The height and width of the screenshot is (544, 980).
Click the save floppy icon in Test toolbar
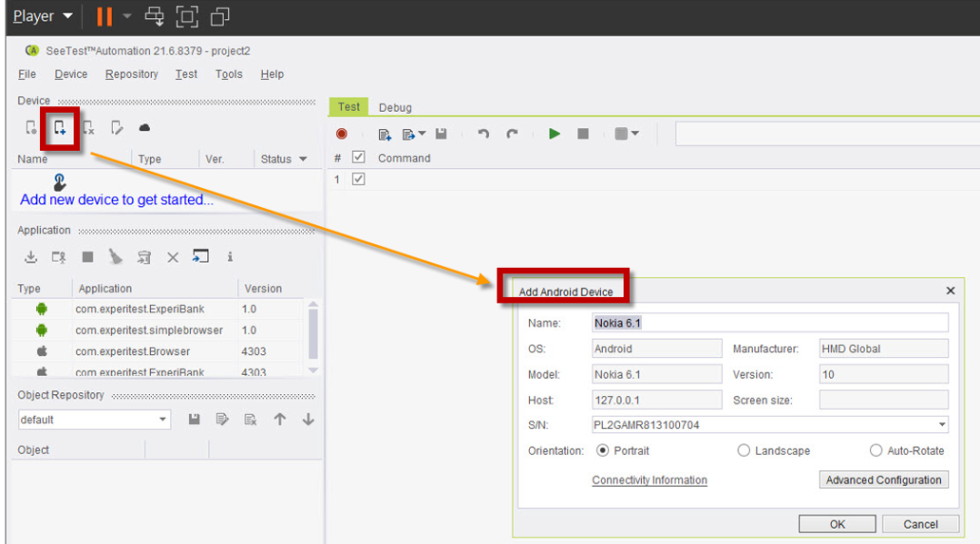[x=442, y=134]
